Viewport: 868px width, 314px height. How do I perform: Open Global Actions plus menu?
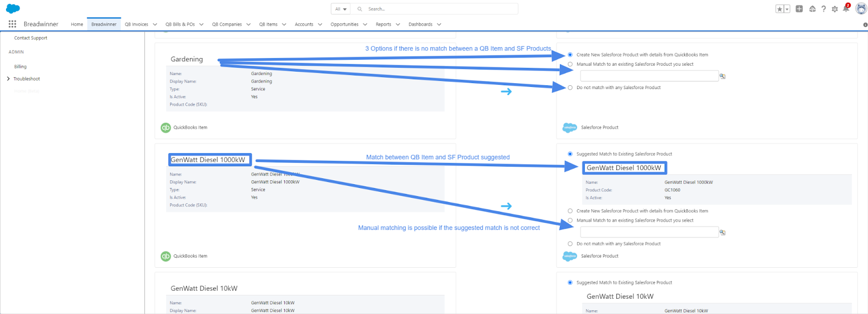[799, 9]
